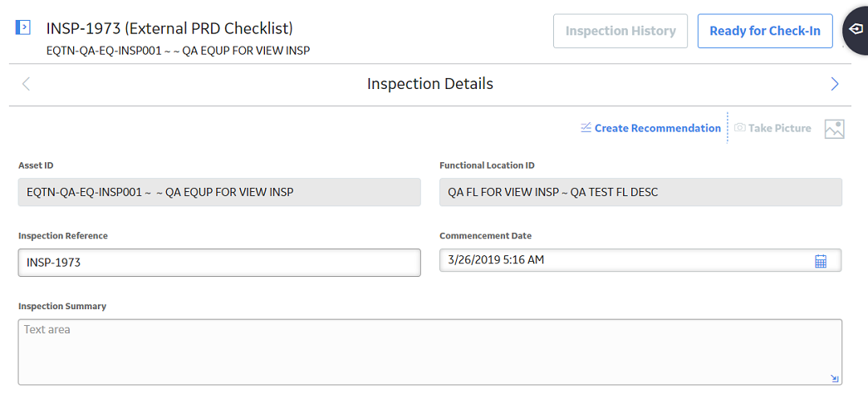This screenshot has width=868, height=399.
Task: Click the Functional Location ID field
Action: [x=640, y=192]
